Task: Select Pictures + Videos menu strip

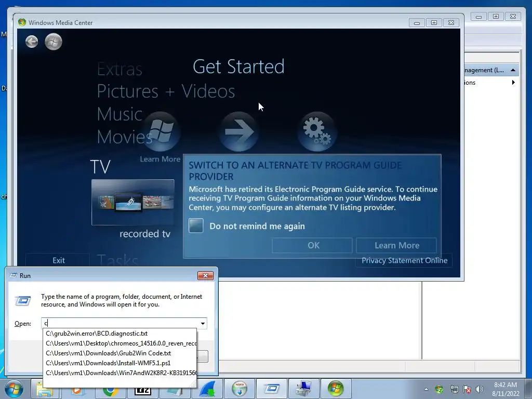Action: pos(166,91)
